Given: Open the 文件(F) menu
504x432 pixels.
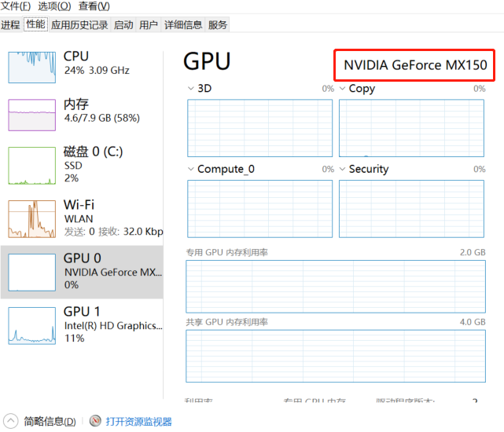Looking at the screenshot, I should coord(16,5).
